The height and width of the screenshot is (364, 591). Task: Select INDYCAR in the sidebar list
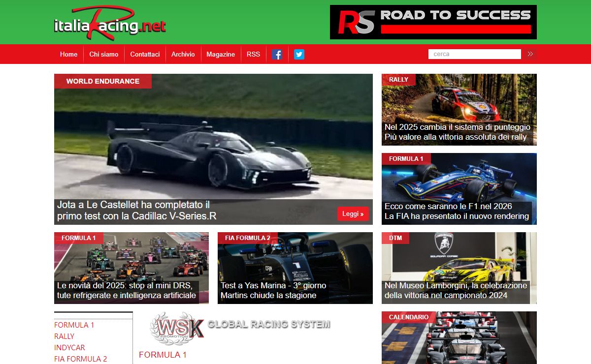point(69,348)
